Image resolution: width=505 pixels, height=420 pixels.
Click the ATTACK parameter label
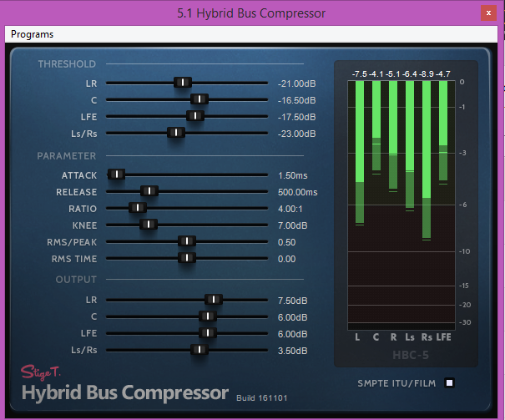click(x=79, y=175)
